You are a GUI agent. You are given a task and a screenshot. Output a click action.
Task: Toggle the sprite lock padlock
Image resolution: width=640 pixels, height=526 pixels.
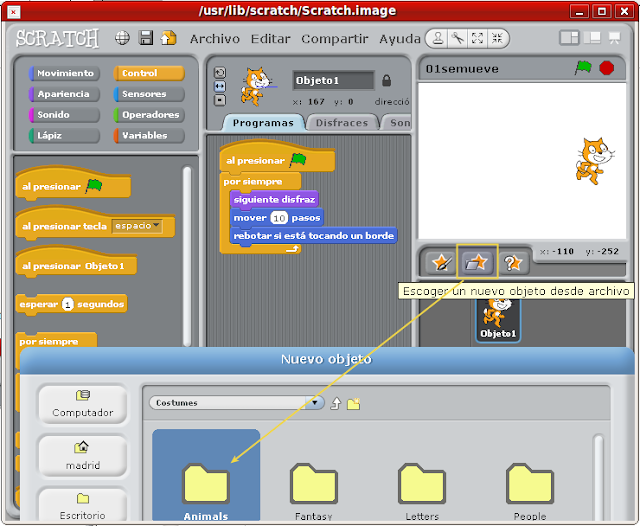(386, 80)
